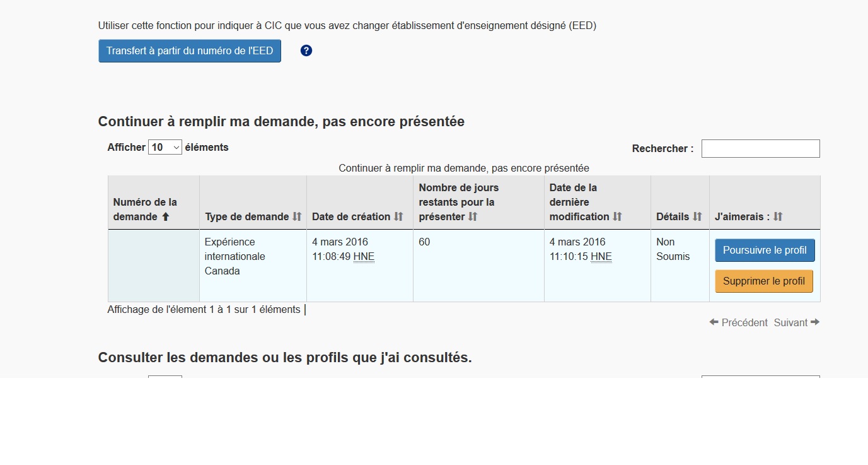Focus the Rechercher search field
The height and width of the screenshot is (465, 868).
coord(760,149)
